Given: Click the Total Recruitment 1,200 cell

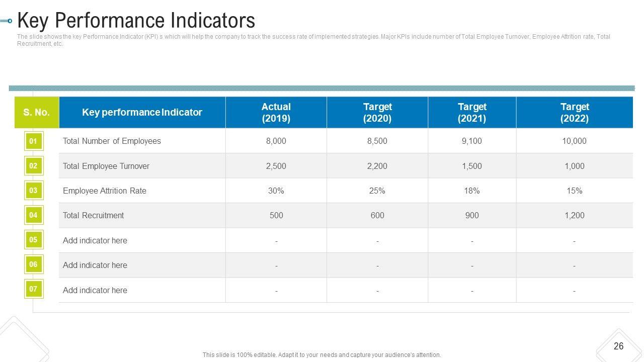Looking at the screenshot, I should pos(575,216).
